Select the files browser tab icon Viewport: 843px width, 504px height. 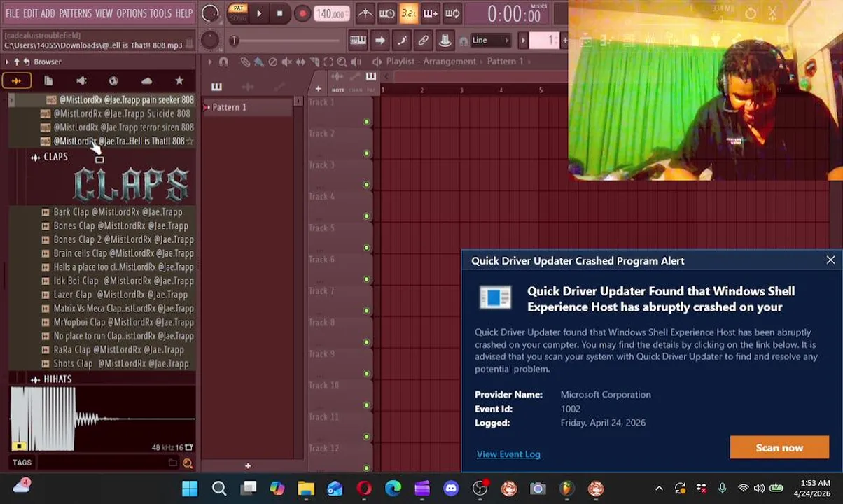point(48,81)
